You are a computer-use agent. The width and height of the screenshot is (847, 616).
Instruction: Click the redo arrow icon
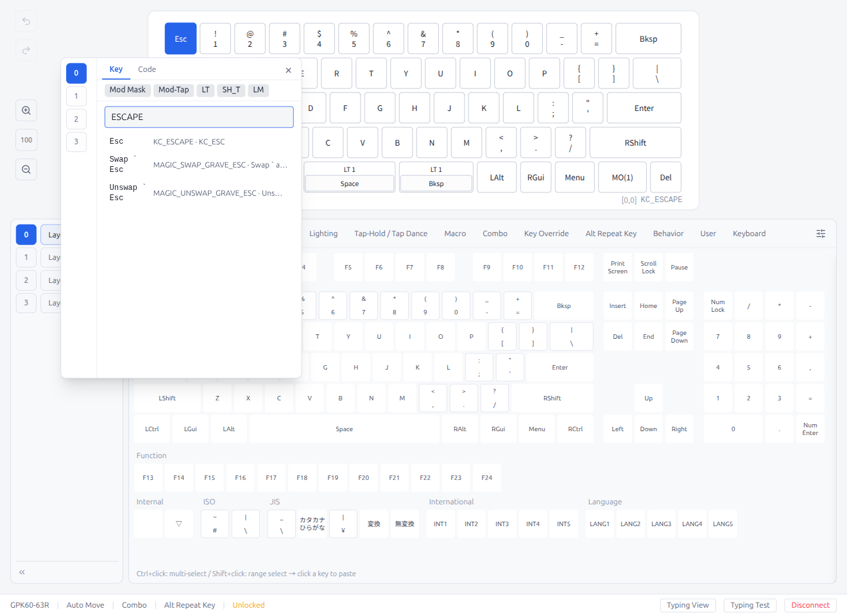click(x=26, y=50)
